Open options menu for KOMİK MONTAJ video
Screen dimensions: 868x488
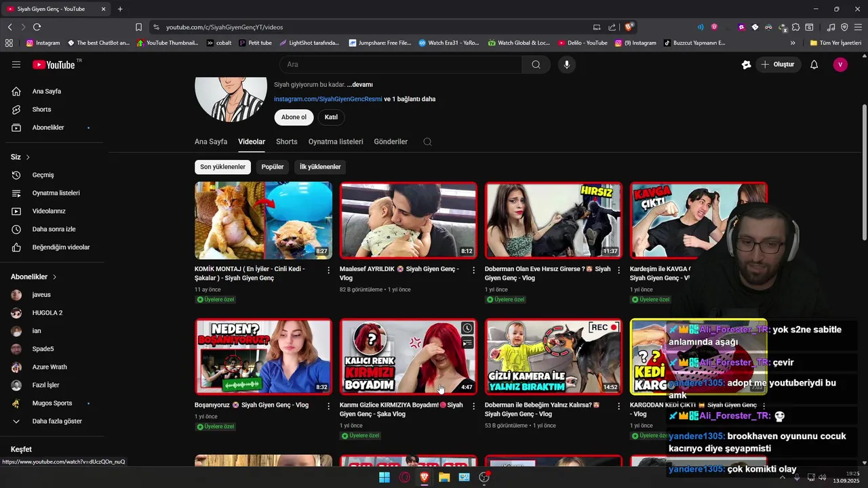point(329,270)
